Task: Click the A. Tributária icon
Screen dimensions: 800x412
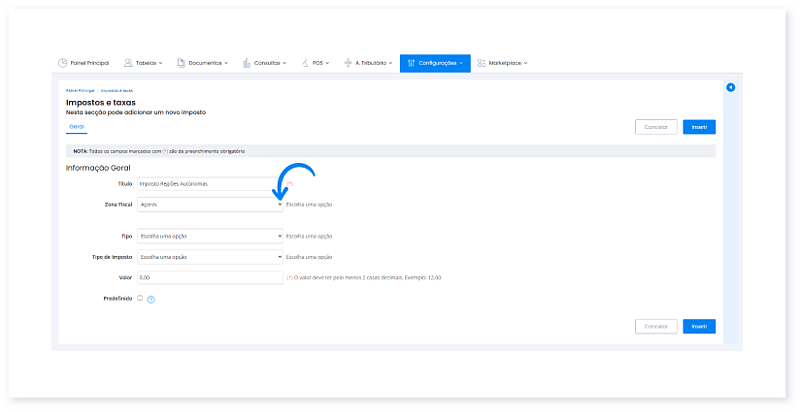Action: (x=347, y=63)
